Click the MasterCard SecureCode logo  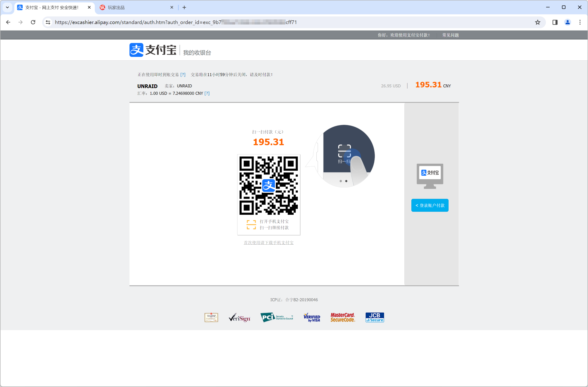point(343,317)
